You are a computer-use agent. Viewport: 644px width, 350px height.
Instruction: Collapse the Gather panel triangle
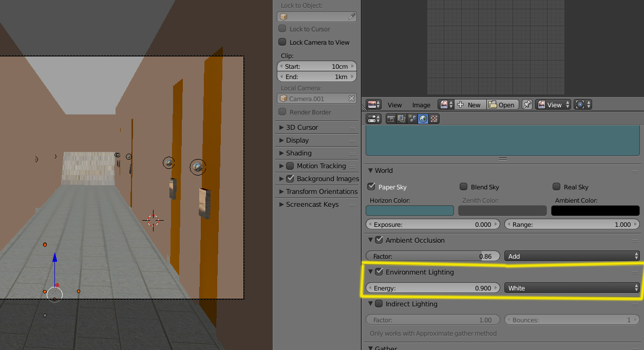[371, 348]
